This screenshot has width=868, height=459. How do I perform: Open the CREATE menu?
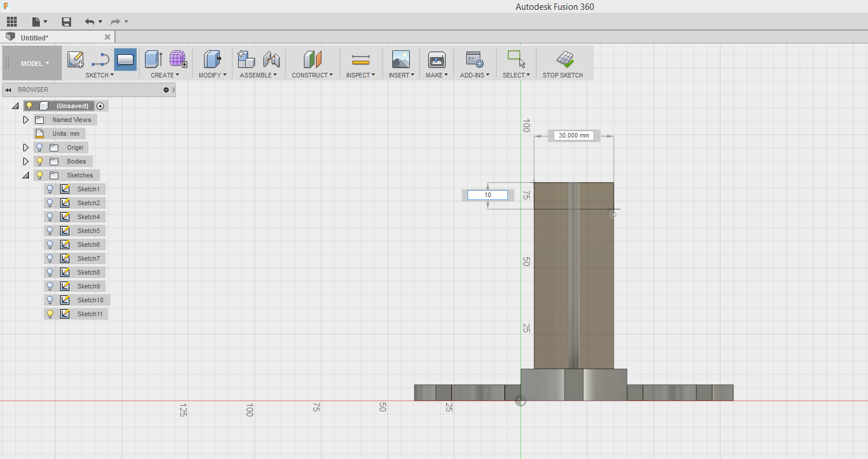[x=165, y=75]
